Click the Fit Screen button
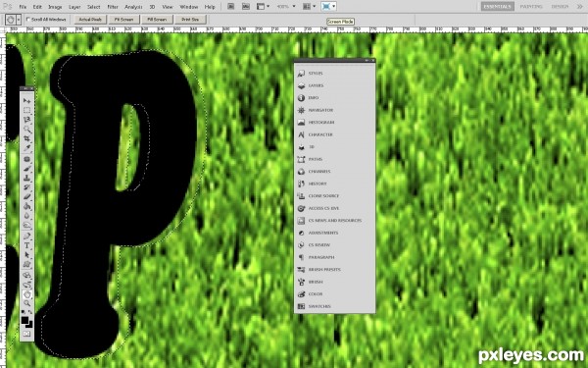The width and height of the screenshot is (588, 368). coord(124,20)
